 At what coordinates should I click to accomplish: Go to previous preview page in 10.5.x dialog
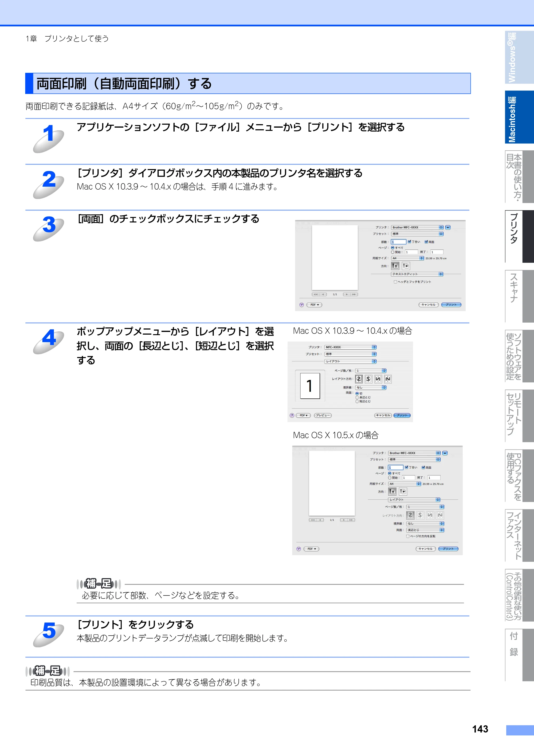pyautogui.click(x=320, y=520)
